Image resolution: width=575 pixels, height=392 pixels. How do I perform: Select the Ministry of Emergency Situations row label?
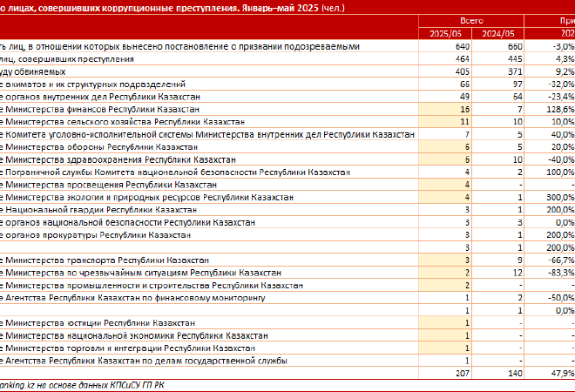click(x=140, y=273)
